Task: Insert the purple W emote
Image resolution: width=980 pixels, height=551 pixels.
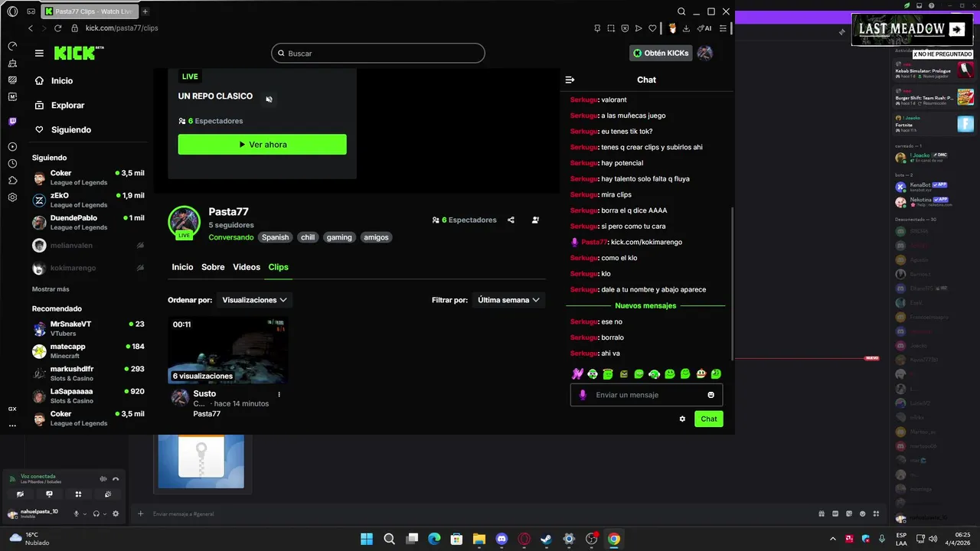Action: pos(578,374)
